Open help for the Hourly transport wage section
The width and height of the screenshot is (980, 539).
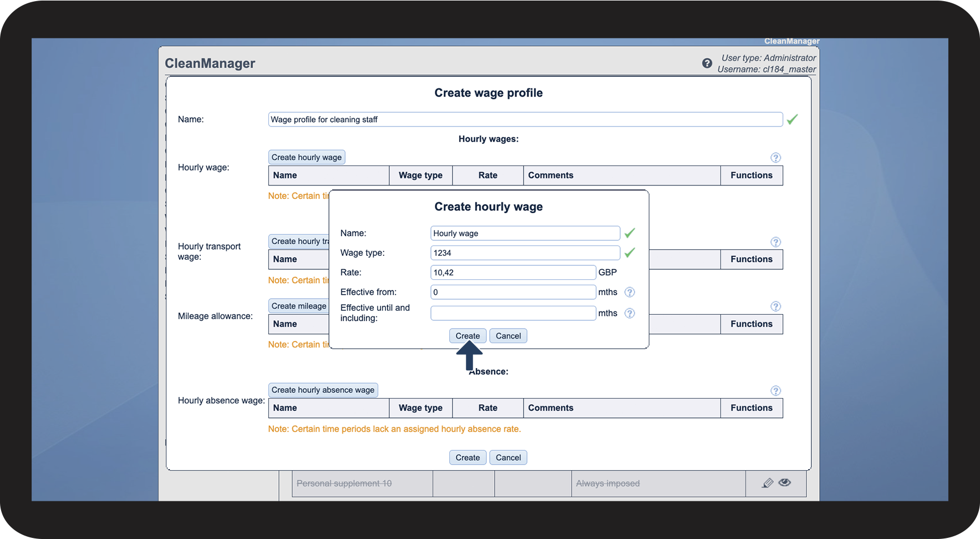pos(775,242)
